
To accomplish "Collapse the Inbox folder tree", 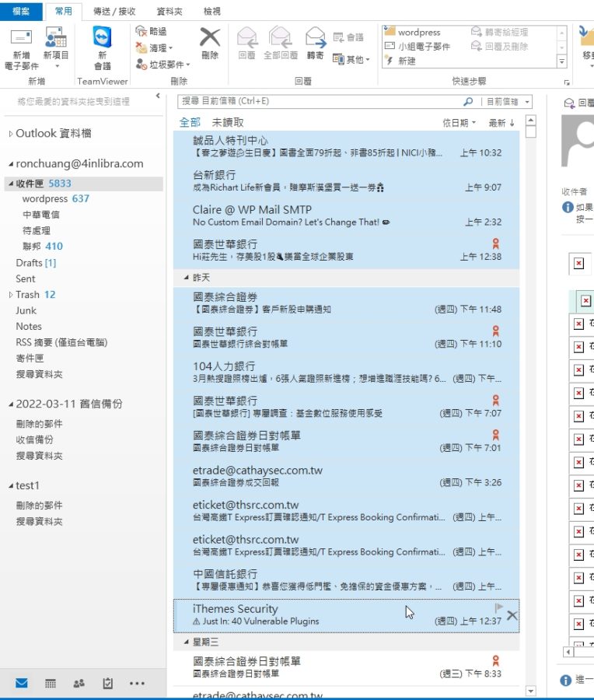I will pyautogui.click(x=11, y=184).
